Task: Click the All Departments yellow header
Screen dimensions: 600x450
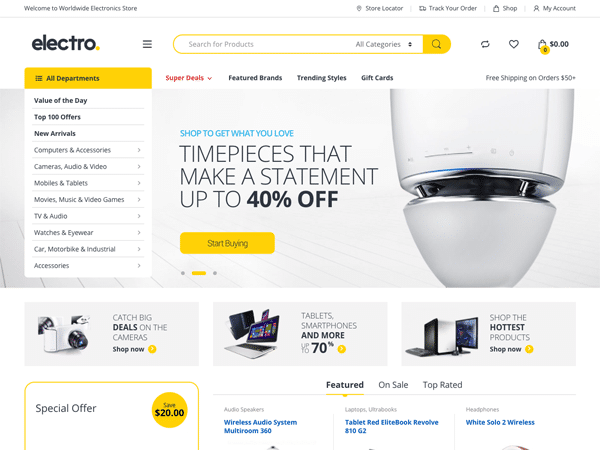Action: [x=88, y=78]
